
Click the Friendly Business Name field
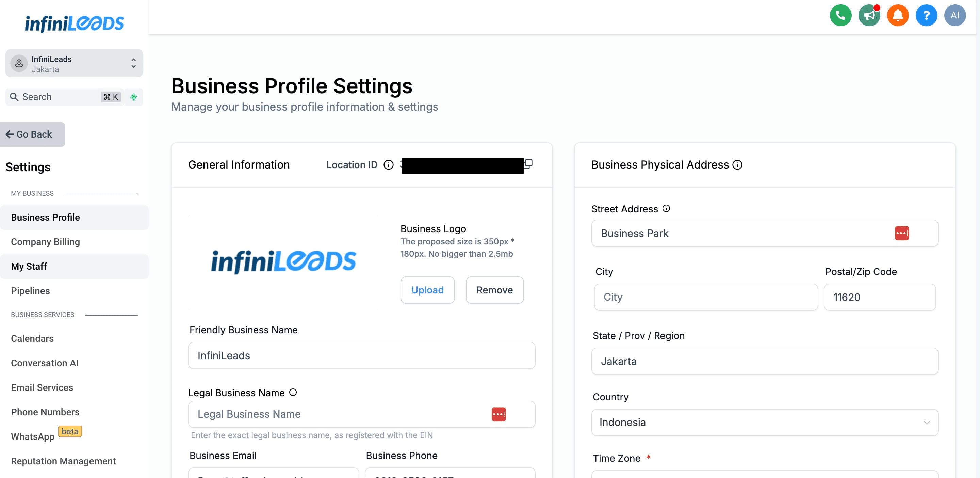[x=361, y=355]
